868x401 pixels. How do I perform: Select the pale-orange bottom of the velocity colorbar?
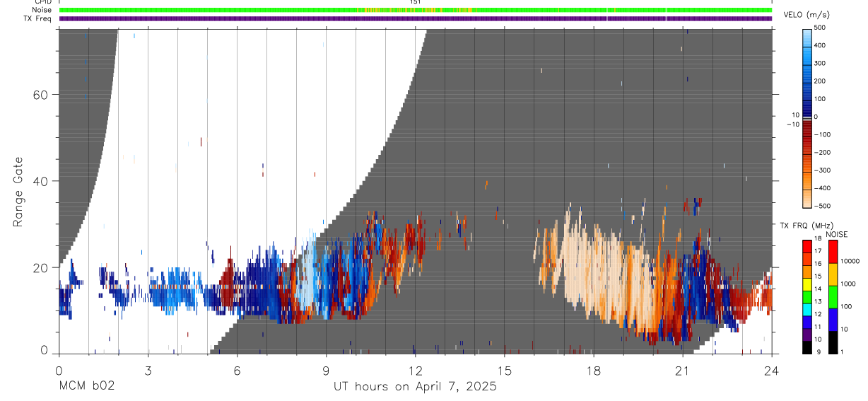point(807,199)
